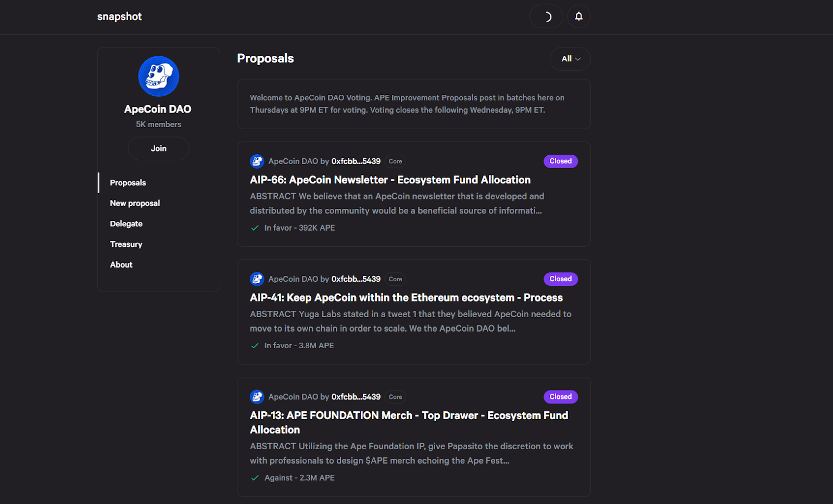
Task: Click the Core tag on the AIP-66 proposal
Action: click(395, 161)
